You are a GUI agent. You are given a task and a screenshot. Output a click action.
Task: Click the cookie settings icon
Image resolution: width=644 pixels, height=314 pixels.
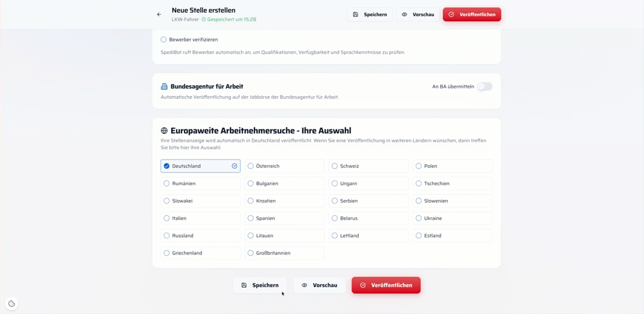point(12,303)
